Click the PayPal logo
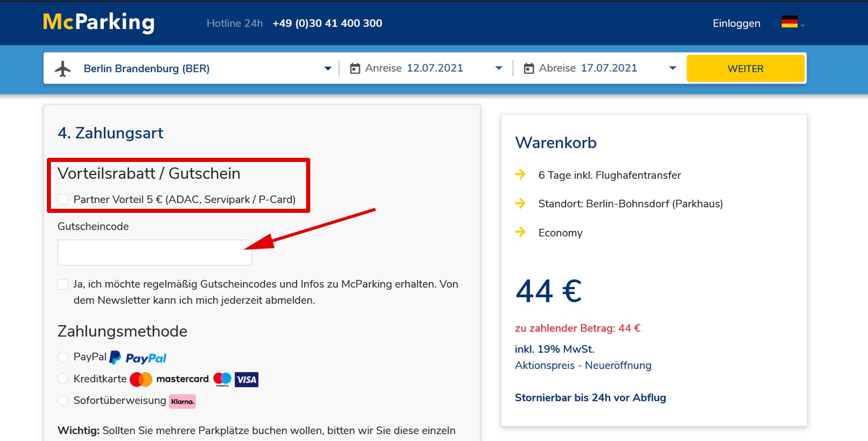The height and width of the screenshot is (441, 868). tap(138, 358)
